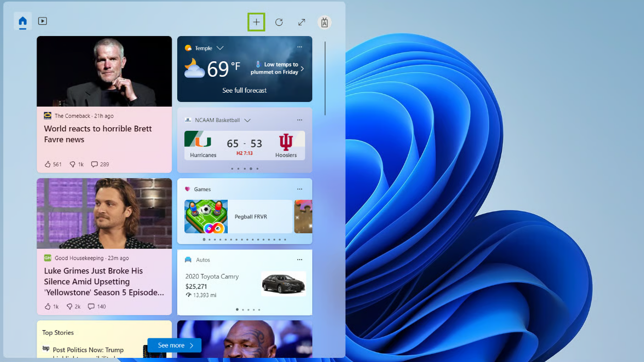Dislike the Brett Favre story
The width and height of the screenshot is (644, 362).
tap(76, 164)
